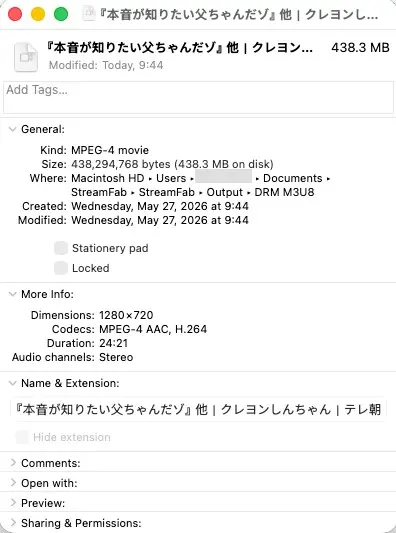Click Output in the Where path
The width and height of the screenshot is (396, 533).
coord(225,192)
